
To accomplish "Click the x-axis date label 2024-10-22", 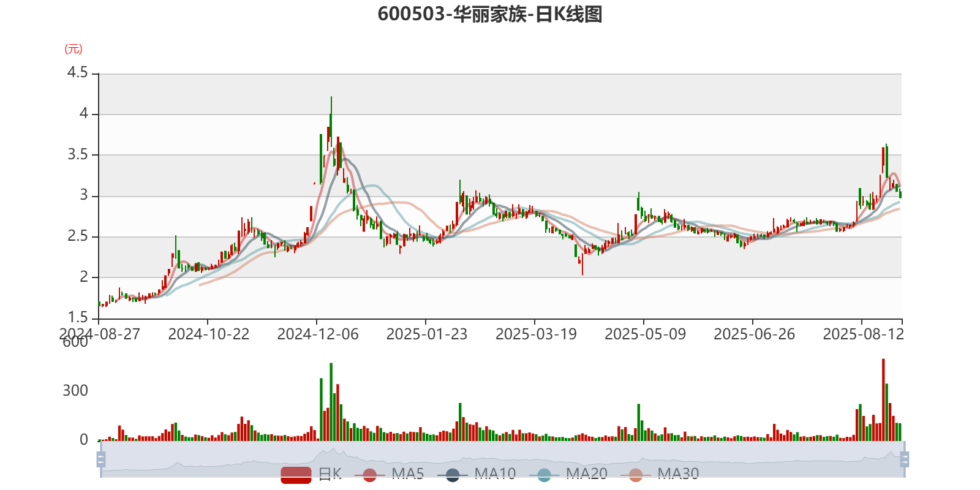I will (x=209, y=334).
